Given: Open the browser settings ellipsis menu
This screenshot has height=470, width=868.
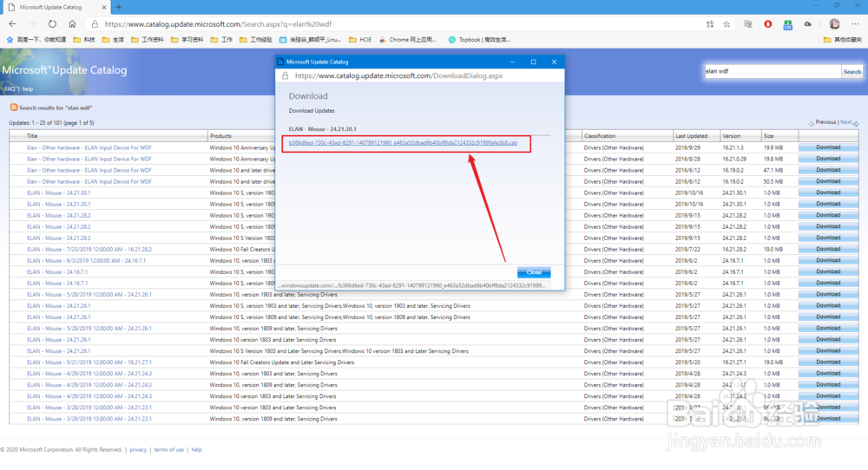Looking at the screenshot, I should [855, 23].
